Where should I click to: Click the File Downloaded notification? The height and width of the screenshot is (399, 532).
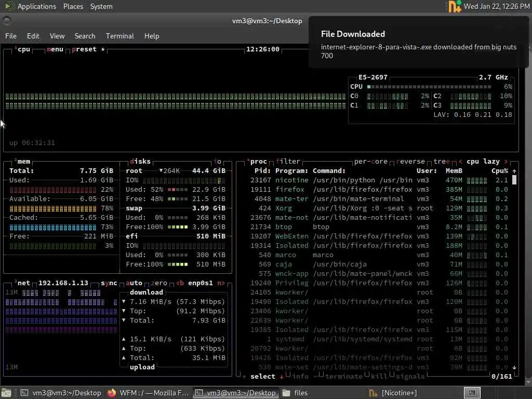click(419, 42)
